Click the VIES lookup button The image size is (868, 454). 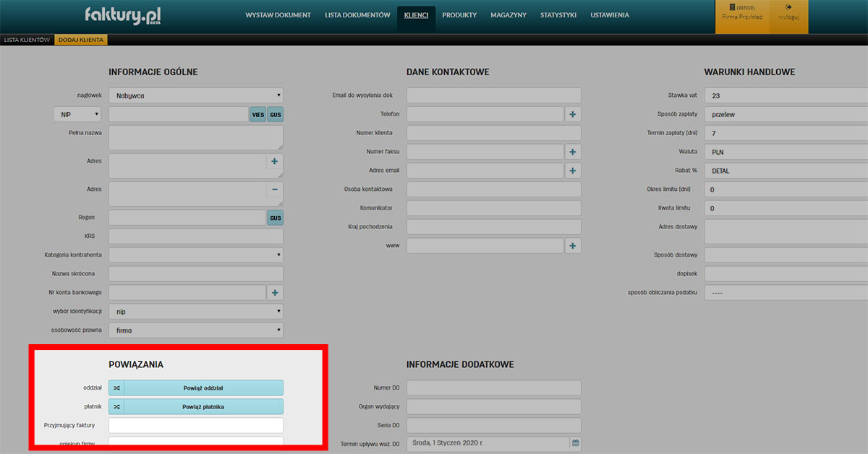258,115
